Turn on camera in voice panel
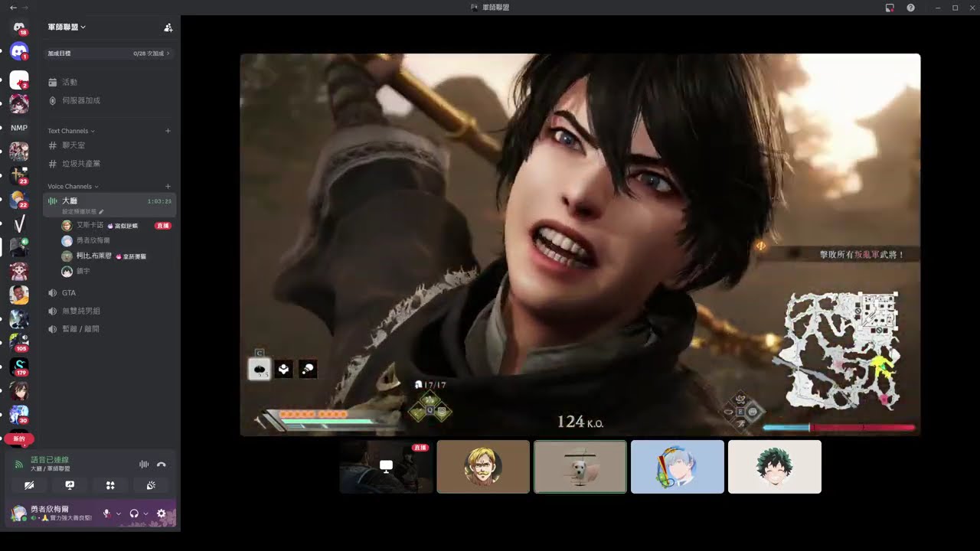The height and width of the screenshot is (551, 980). pos(29,485)
